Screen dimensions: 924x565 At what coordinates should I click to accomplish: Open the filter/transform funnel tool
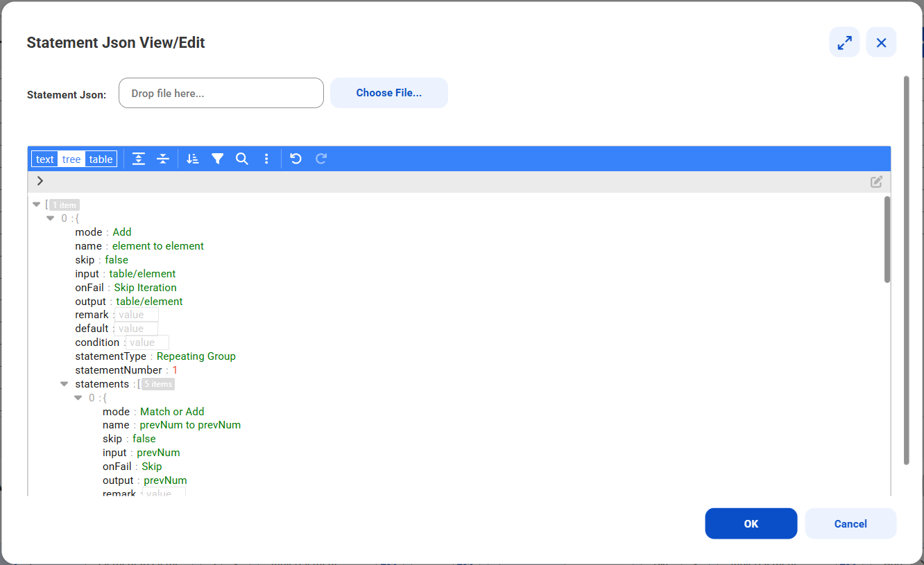[218, 159]
